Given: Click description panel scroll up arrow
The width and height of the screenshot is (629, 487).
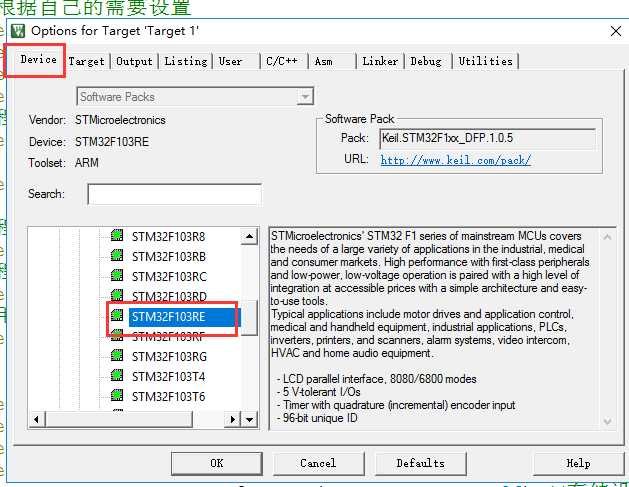Looking at the screenshot, I should point(607,237).
